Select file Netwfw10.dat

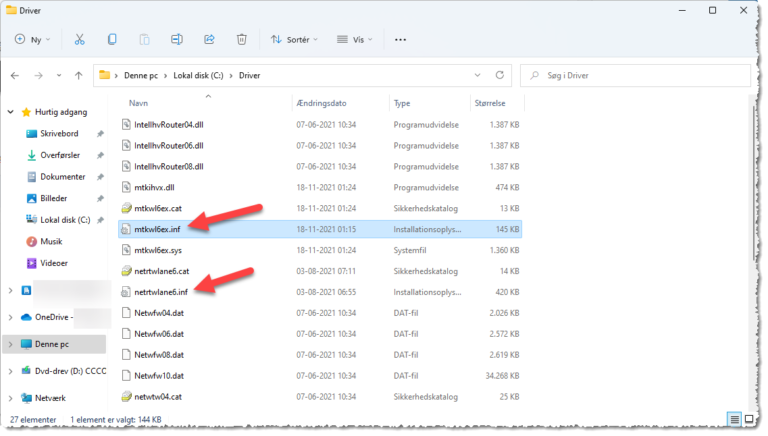point(159,376)
